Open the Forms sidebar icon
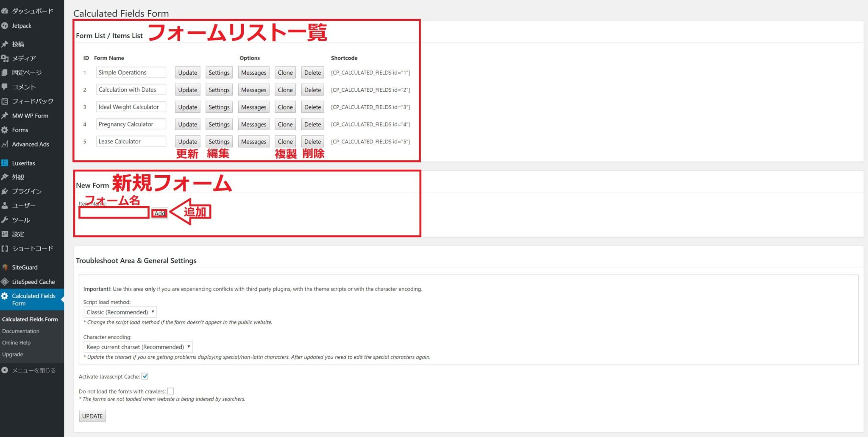This screenshot has height=437, width=868. (x=5, y=130)
